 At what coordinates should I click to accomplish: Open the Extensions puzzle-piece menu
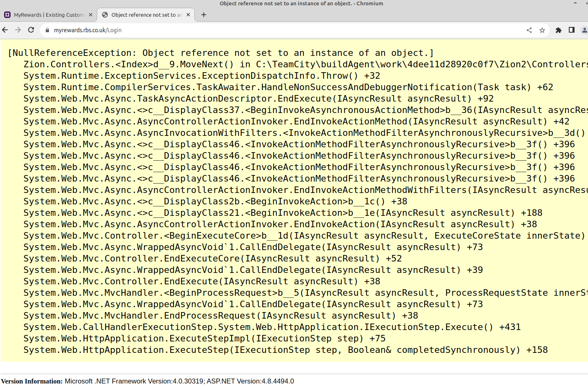tap(559, 30)
